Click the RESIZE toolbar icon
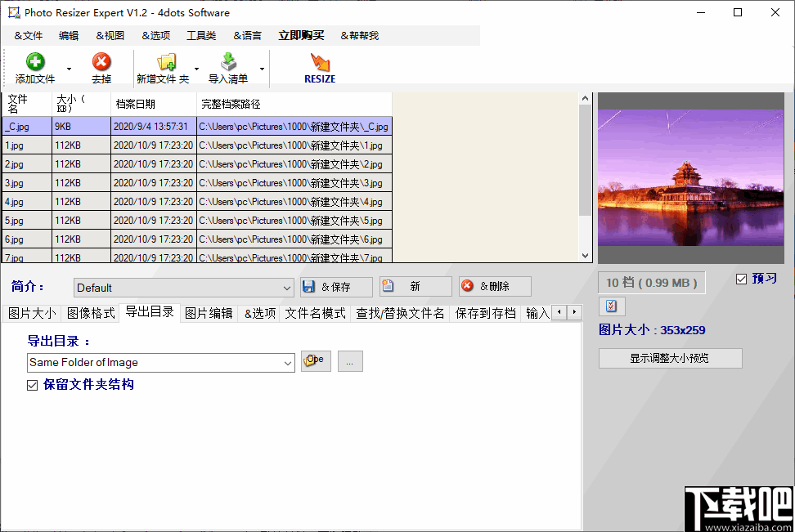This screenshot has height=532, width=795. pos(319,62)
